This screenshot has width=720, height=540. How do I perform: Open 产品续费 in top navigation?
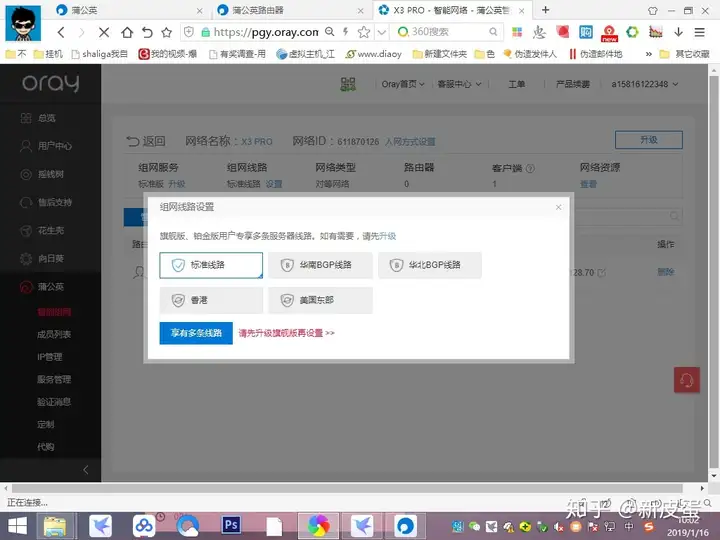click(x=573, y=84)
